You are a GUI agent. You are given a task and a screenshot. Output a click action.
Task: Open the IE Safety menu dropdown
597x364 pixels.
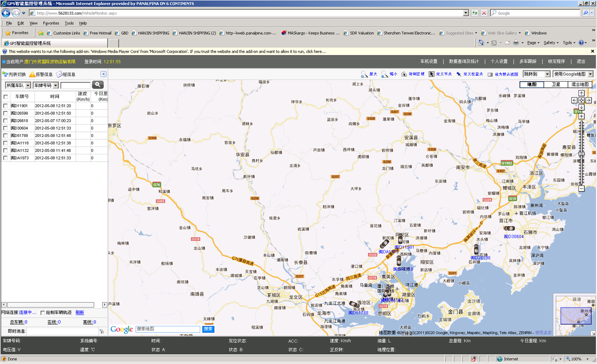pos(551,43)
